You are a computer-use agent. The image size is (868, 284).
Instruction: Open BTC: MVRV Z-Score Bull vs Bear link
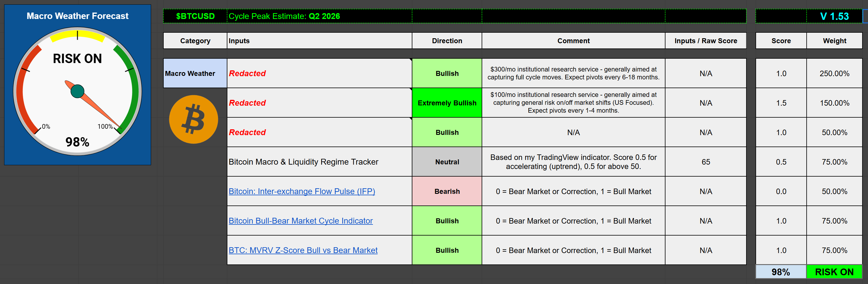(x=303, y=250)
